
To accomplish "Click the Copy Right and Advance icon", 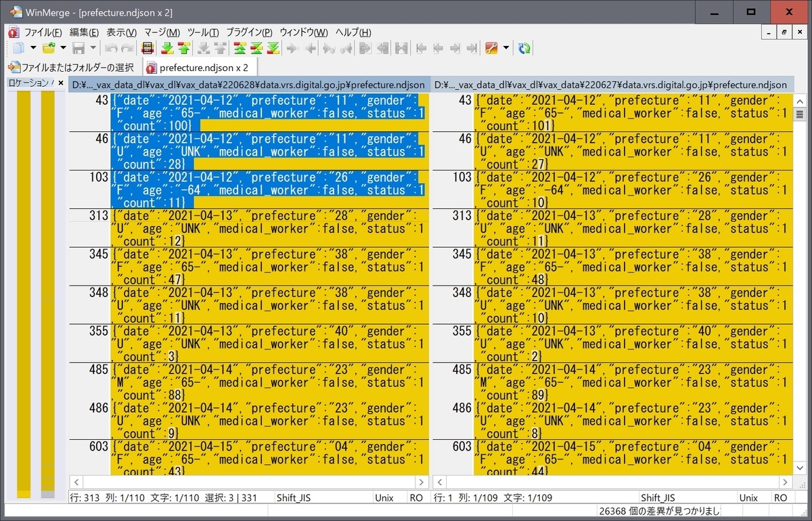I will tap(330, 48).
